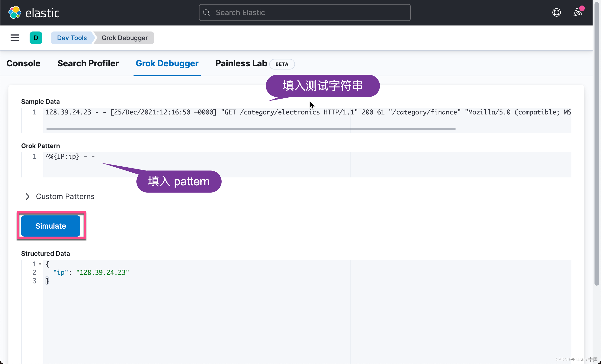Open the Search Profiler tab
This screenshot has height=364, width=601.
coord(88,63)
